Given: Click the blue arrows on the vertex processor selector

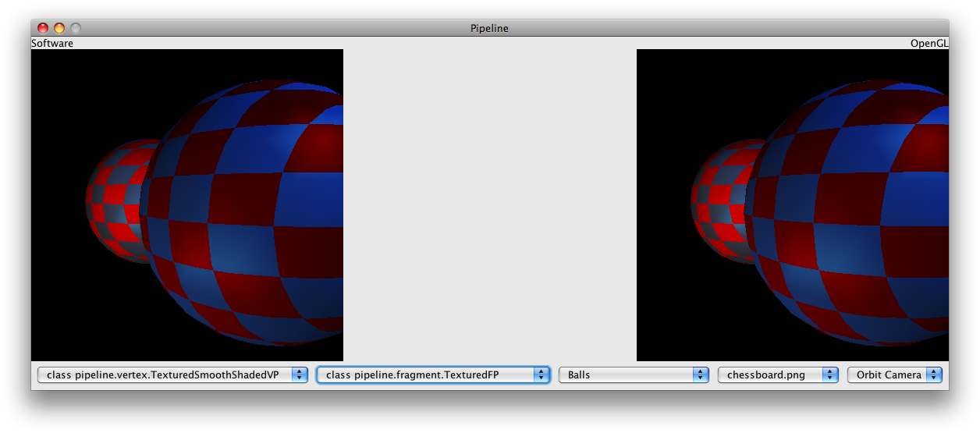Looking at the screenshot, I should tap(300, 375).
